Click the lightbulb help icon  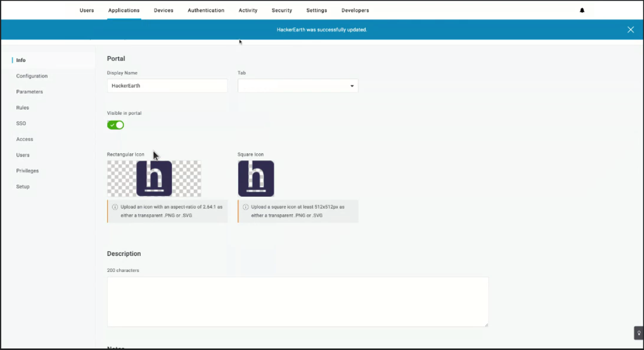639,333
